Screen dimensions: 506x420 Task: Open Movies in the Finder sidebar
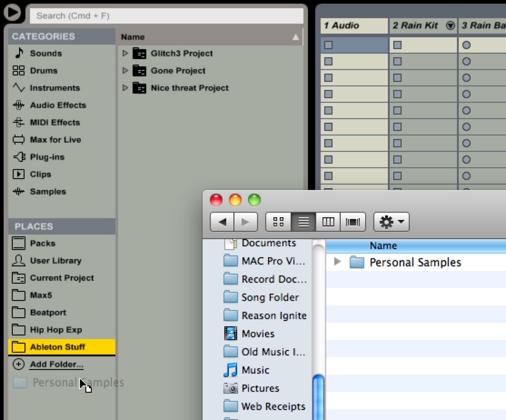pos(249,334)
